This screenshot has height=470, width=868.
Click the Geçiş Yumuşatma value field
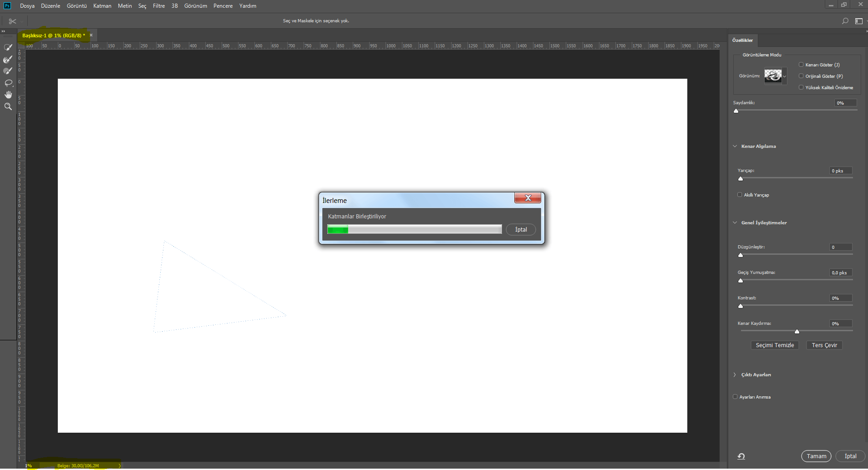pyautogui.click(x=841, y=273)
